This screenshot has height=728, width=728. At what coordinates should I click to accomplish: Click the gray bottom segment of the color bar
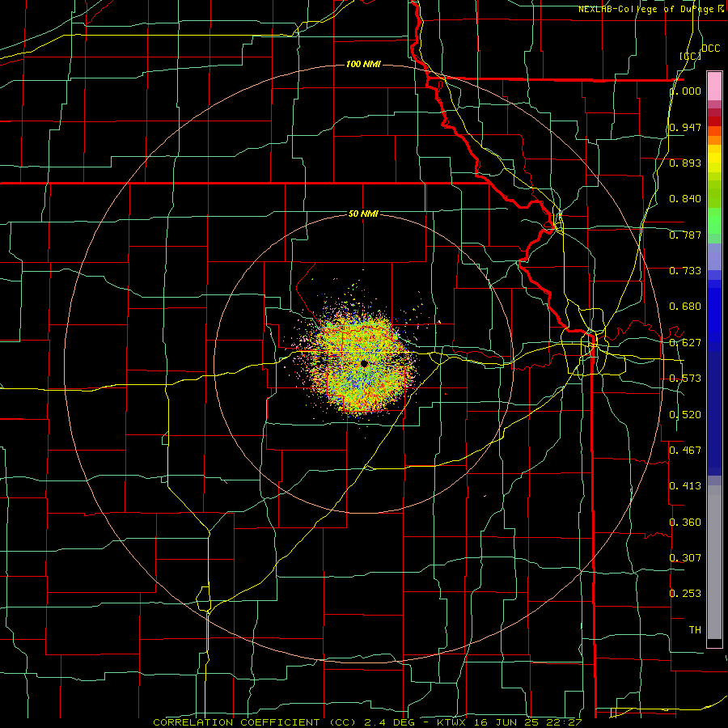coord(714,562)
